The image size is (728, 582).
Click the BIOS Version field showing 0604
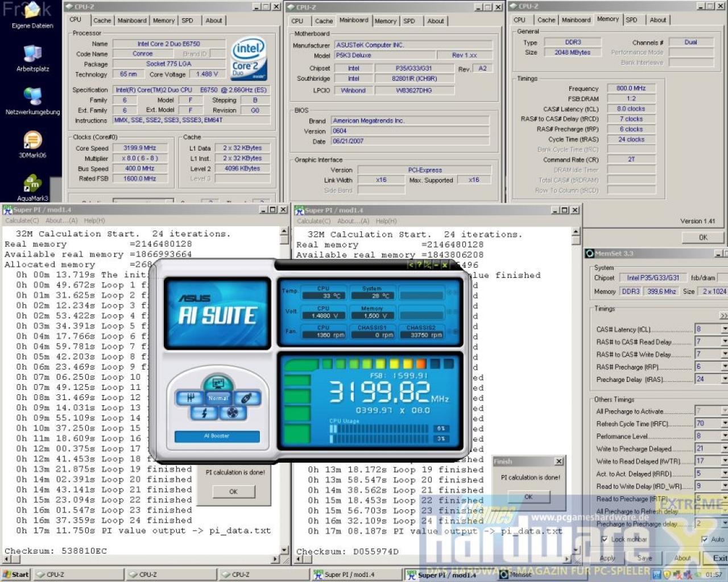tap(410, 131)
